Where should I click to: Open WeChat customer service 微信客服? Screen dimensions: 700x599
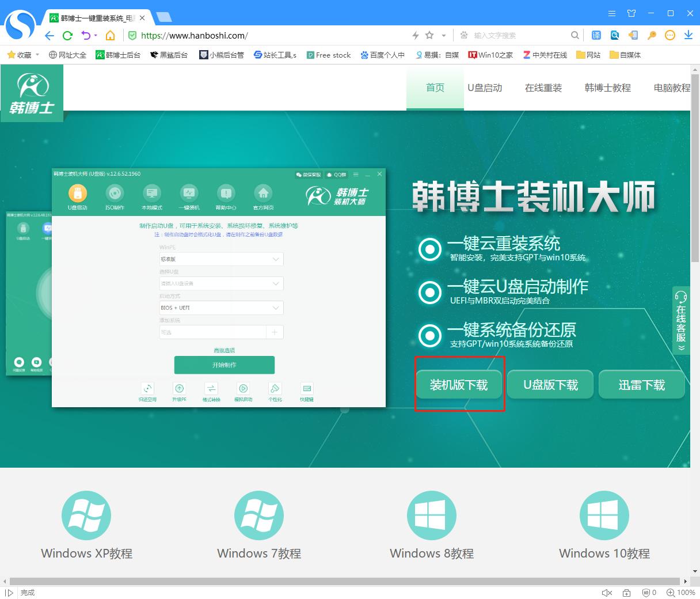309,174
